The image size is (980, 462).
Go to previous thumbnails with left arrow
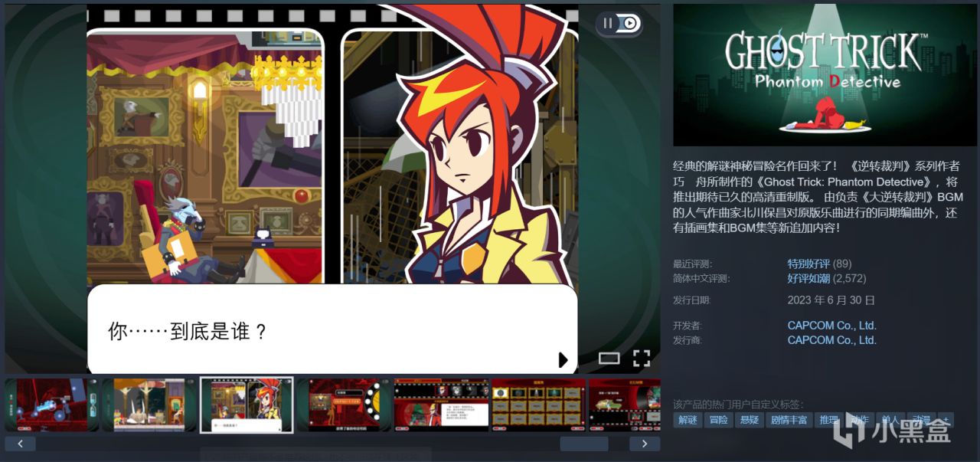click(20, 444)
